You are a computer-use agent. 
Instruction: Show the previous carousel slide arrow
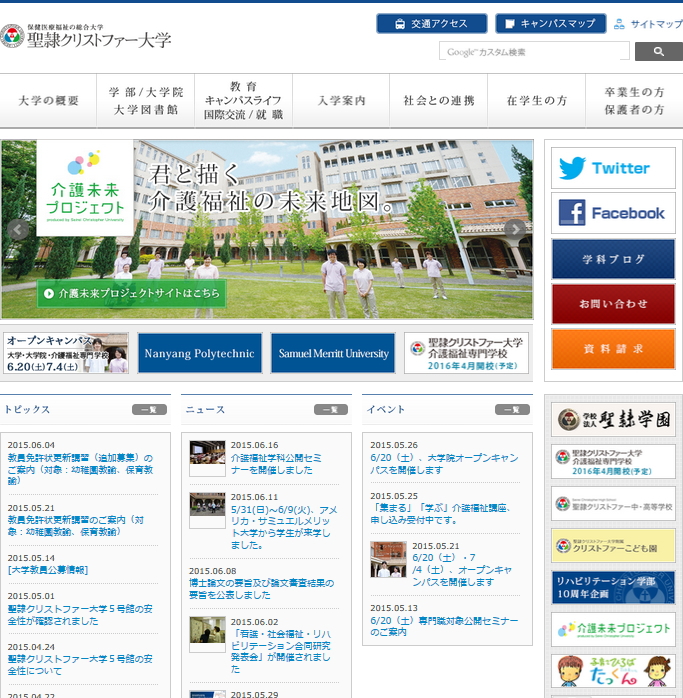(x=16, y=229)
